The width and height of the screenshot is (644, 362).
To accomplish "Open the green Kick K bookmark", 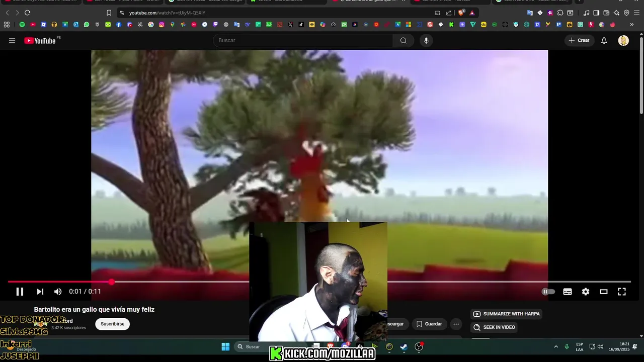I will tap(451, 24).
